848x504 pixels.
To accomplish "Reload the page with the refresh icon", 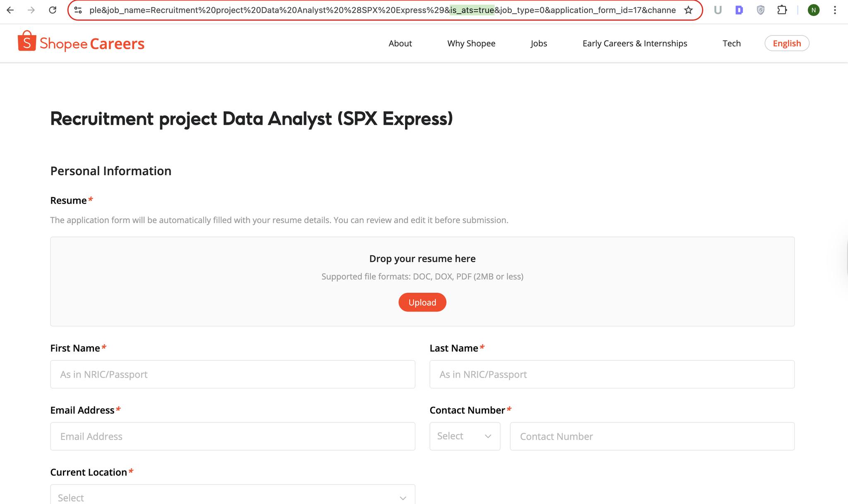I will [x=53, y=10].
